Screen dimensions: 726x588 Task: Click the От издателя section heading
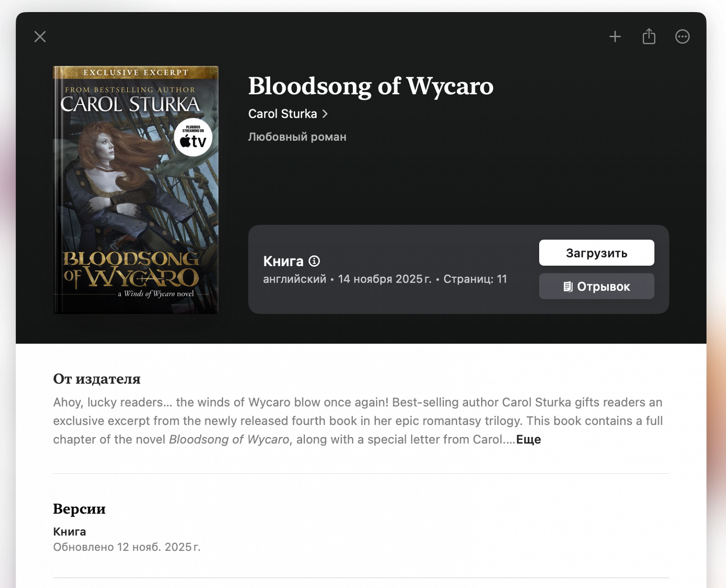(x=97, y=378)
